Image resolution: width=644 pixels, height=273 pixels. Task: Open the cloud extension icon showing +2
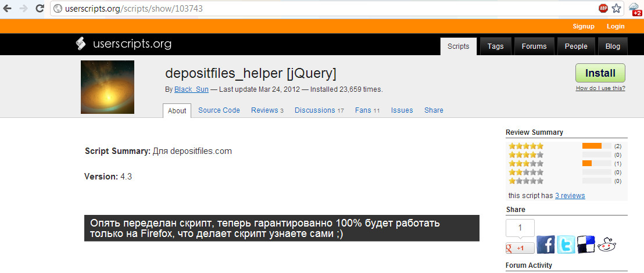pos(635,9)
